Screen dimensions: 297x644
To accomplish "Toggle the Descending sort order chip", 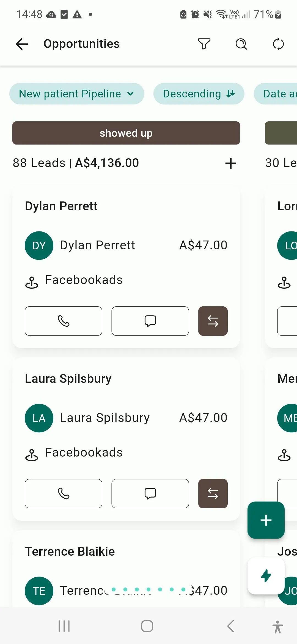I will point(199,94).
